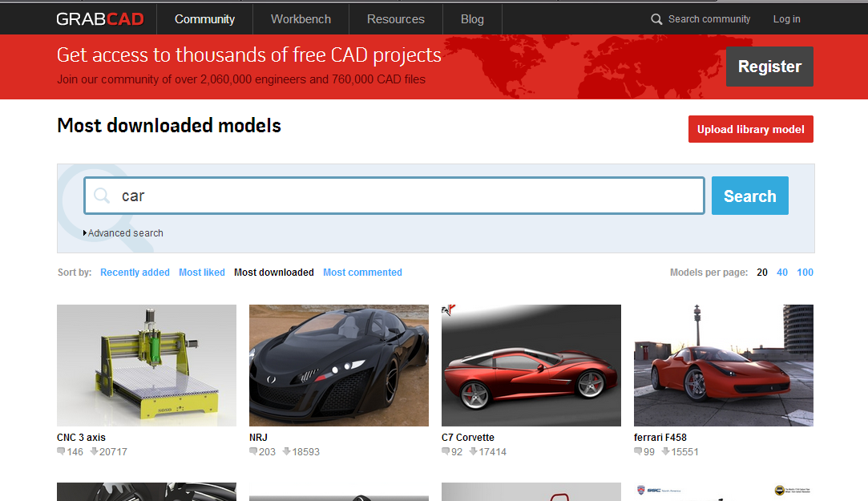Open the ferrari F458 thumbnail
The height and width of the screenshot is (501, 868).
pyautogui.click(x=724, y=366)
